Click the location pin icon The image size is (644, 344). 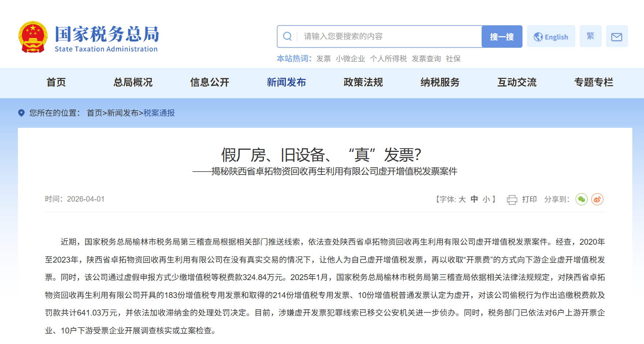(x=22, y=113)
